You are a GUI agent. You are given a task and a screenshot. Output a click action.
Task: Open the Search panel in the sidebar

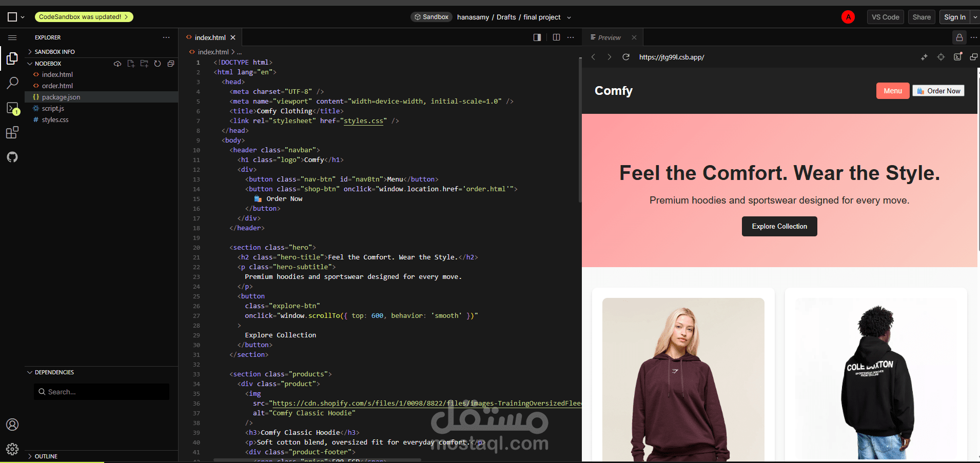[12, 83]
